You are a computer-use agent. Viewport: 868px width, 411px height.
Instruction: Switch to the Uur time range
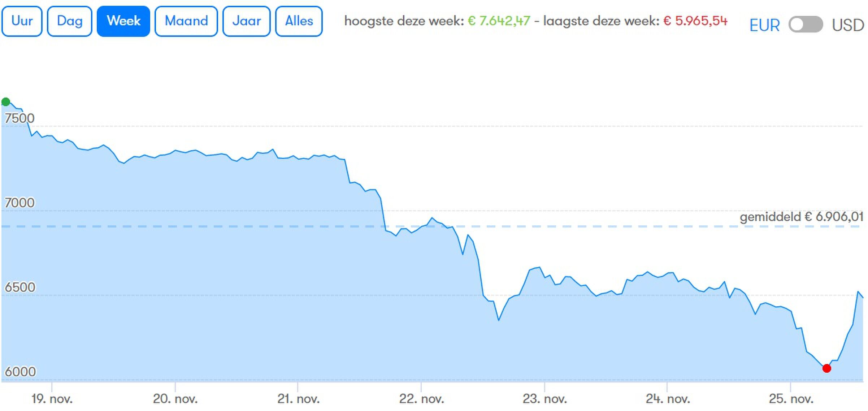(22, 21)
